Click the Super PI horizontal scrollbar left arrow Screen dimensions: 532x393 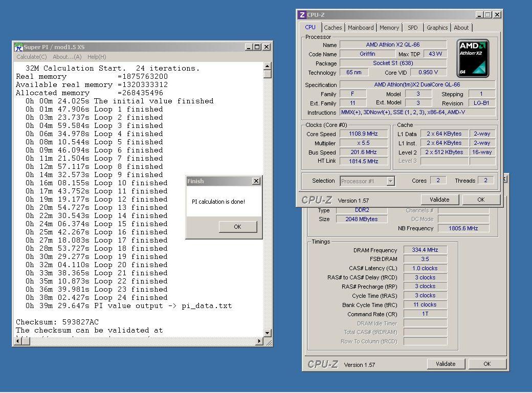pyautogui.click(x=19, y=341)
